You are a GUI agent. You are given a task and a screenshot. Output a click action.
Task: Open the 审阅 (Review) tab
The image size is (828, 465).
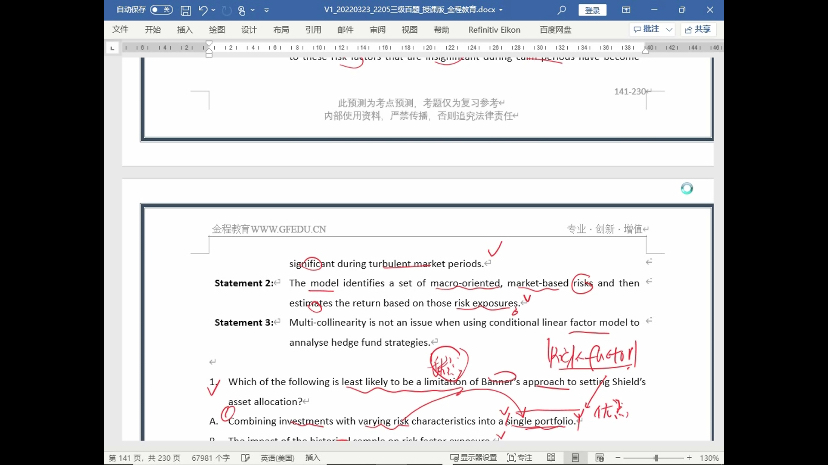point(378,30)
